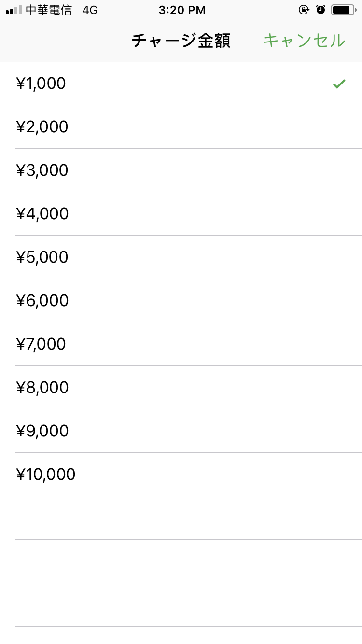Choose the ¥6,000 row
362x644 pixels.
(42, 301)
